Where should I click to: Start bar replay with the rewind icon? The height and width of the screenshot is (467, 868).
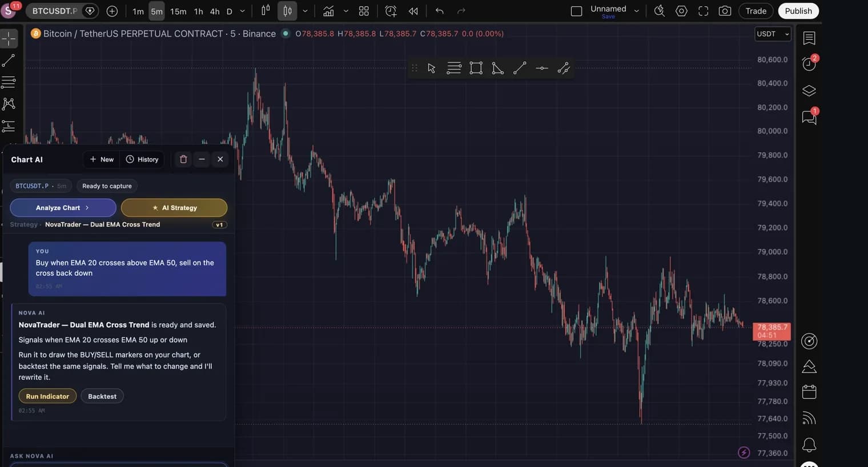pyautogui.click(x=413, y=11)
